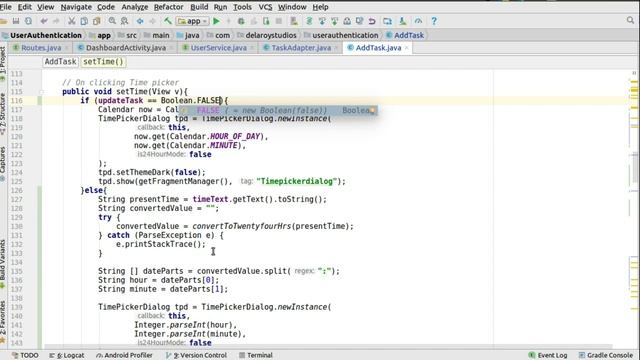Image resolution: width=640 pixels, height=360 pixels.
Task: Toggle the 2: Favorites tool window
Action: [3, 322]
